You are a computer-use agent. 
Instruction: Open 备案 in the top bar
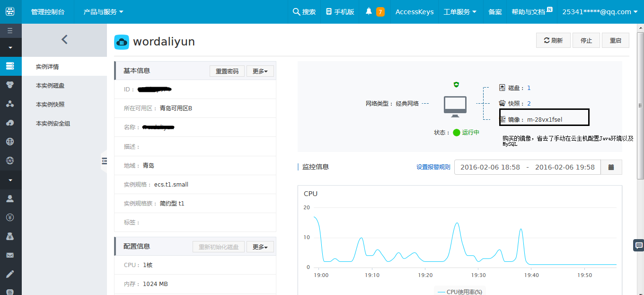[x=495, y=12]
